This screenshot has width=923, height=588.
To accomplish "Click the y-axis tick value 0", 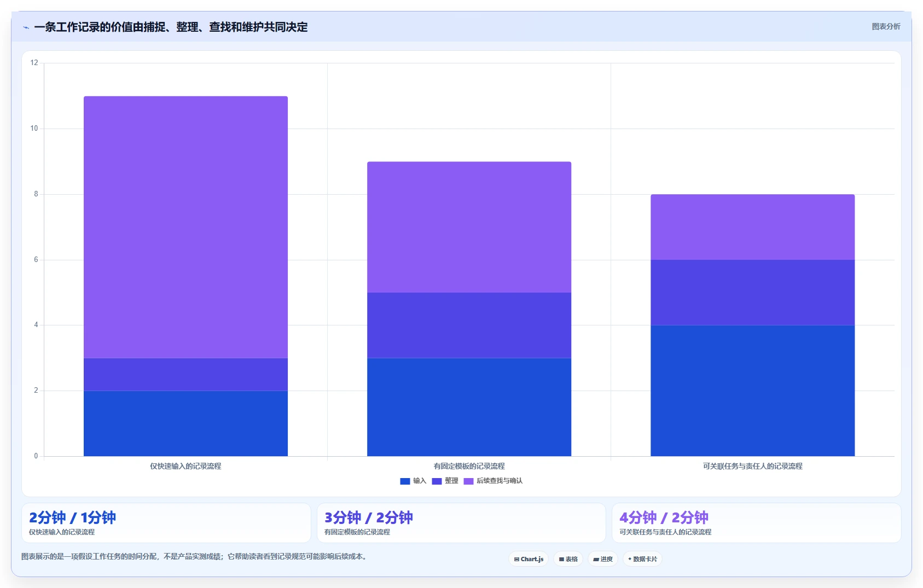I will (36, 456).
